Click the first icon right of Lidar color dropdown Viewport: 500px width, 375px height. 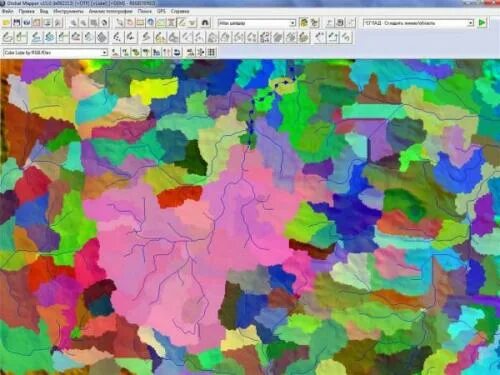coord(115,52)
